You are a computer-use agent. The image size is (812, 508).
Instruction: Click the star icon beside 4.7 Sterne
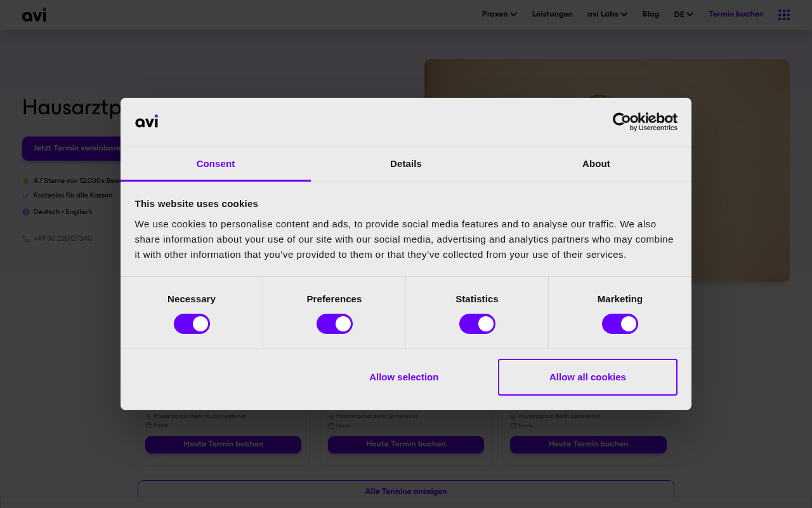coord(26,181)
